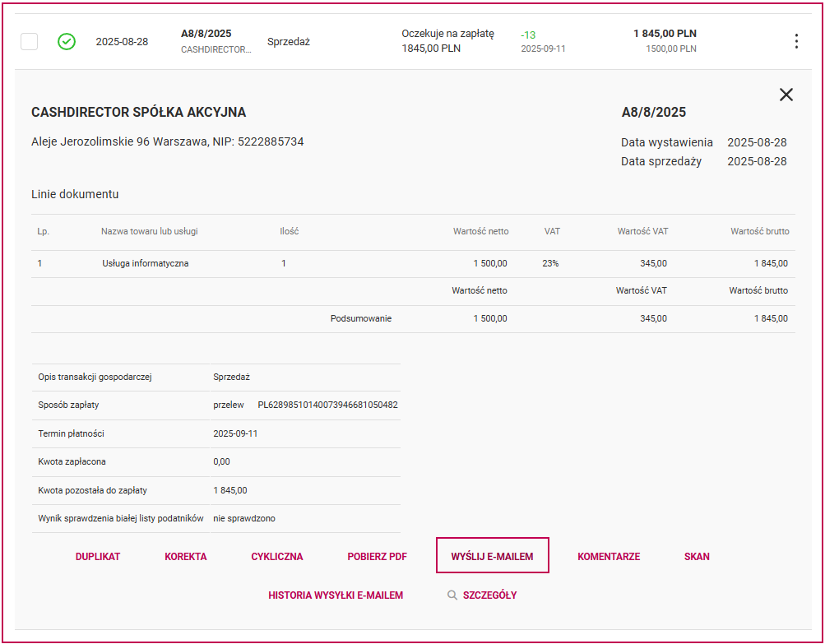Click POBIERZ PDF to download
Image resolution: width=825 pixels, height=644 pixels.
378,557
